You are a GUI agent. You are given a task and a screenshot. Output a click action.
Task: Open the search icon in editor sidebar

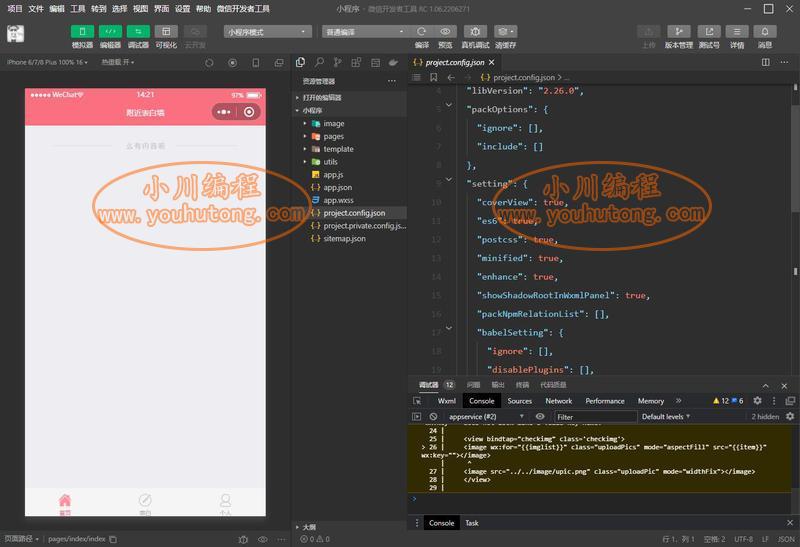point(319,62)
